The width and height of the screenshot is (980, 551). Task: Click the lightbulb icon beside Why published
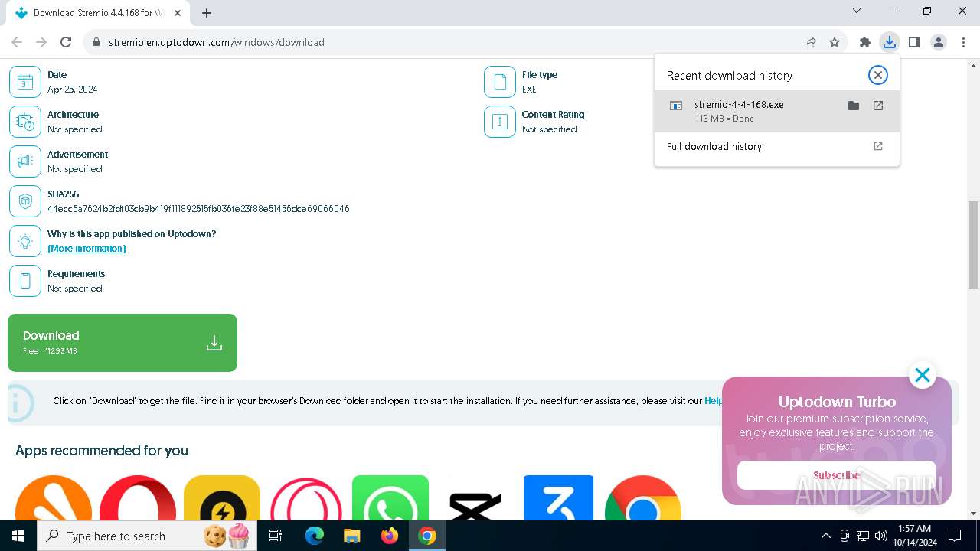click(25, 241)
